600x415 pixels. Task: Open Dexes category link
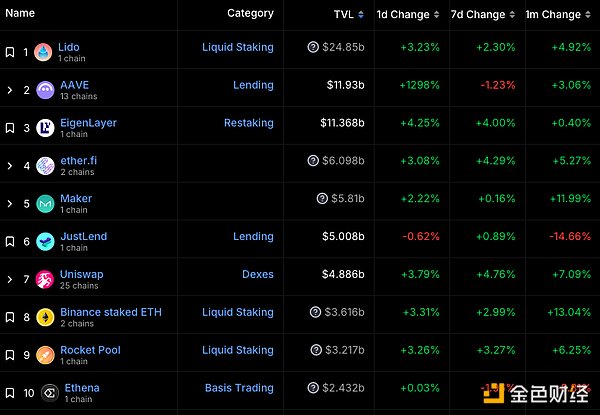pos(257,274)
